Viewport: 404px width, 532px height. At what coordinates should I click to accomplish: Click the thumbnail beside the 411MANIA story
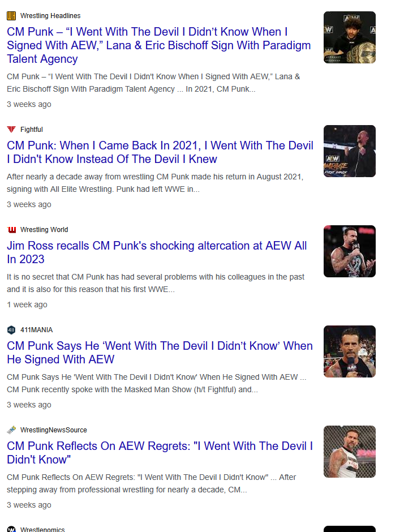click(x=349, y=351)
